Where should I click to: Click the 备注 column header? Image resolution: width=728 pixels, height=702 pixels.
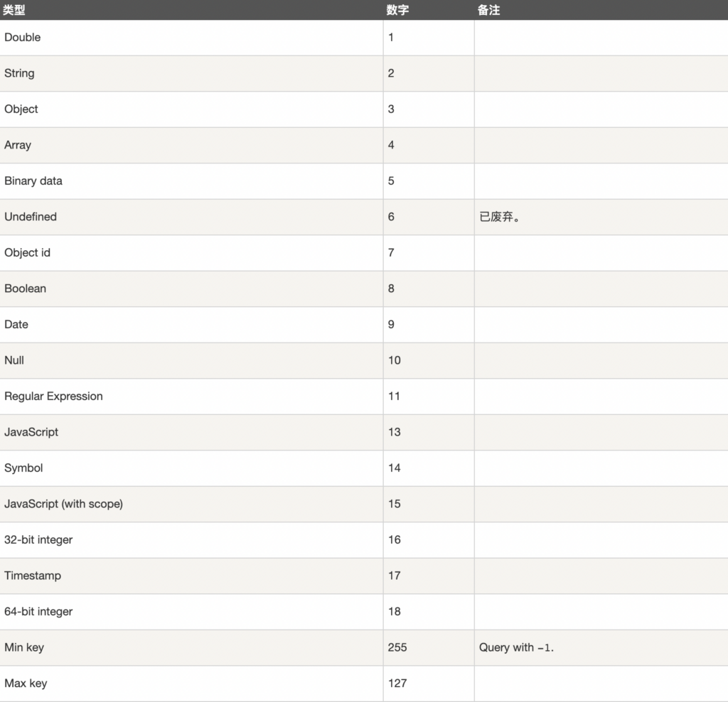click(x=488, y=10)
